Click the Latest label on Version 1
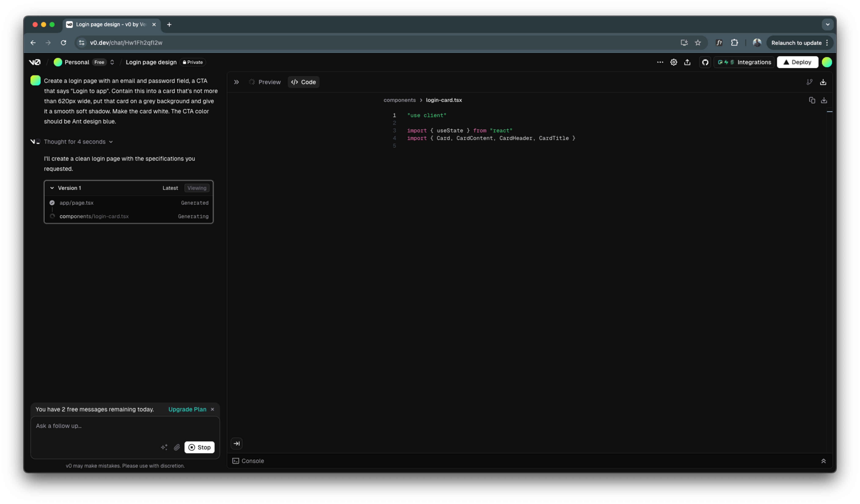The image size is (860, 504). click(170, 188)
